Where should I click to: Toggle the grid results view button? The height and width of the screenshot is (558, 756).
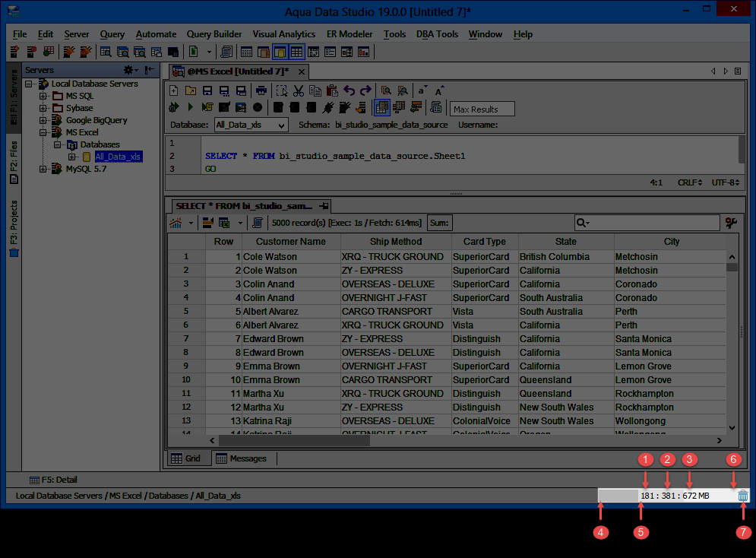(382, 107)
